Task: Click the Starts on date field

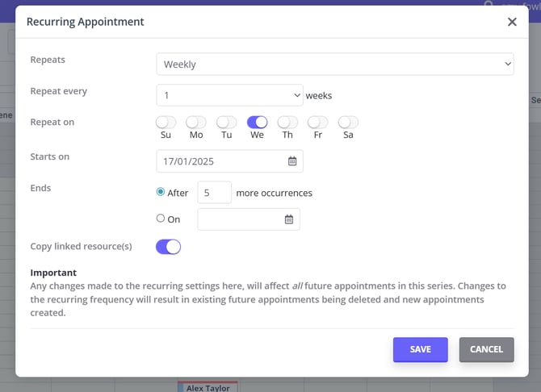Action: coord(221,161)
